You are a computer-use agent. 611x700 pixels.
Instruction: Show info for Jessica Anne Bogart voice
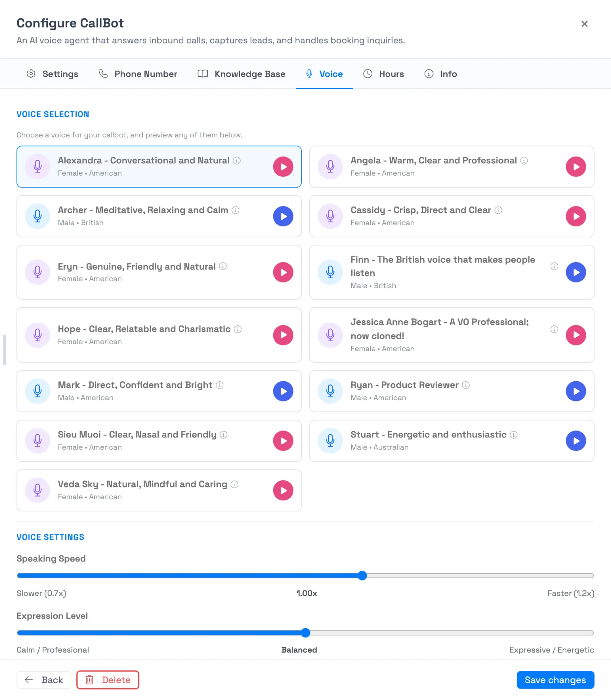tap(554, 329)
